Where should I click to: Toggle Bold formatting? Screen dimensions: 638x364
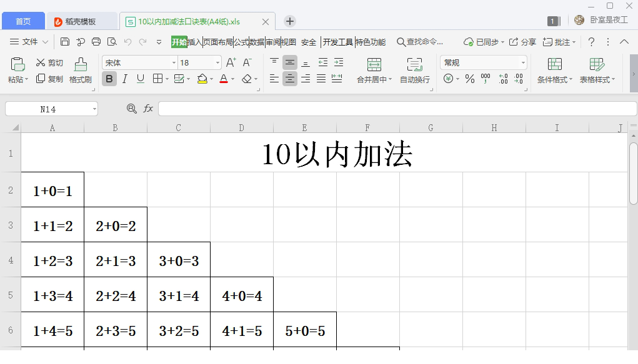[109, 79]
